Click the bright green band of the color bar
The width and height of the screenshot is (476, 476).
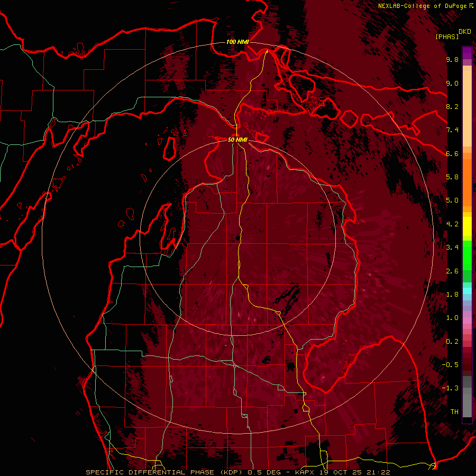(x=467, y=255)
